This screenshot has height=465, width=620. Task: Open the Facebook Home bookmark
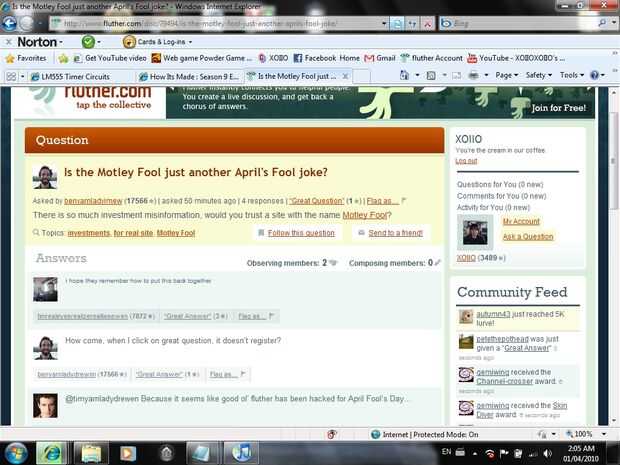pos(327,58)
